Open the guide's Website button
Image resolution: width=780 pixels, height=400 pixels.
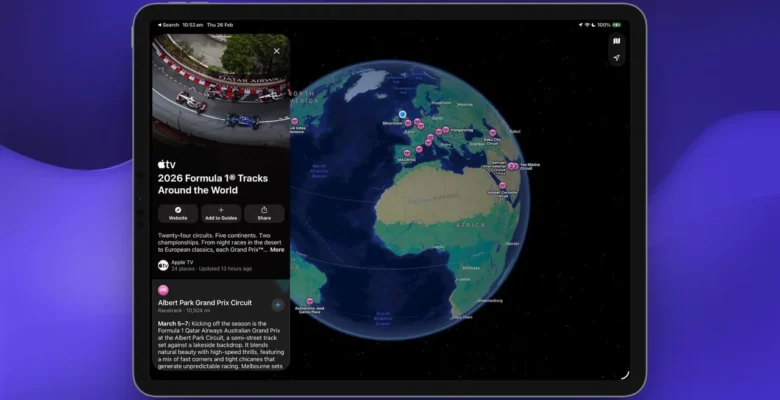tap(178, 213)
